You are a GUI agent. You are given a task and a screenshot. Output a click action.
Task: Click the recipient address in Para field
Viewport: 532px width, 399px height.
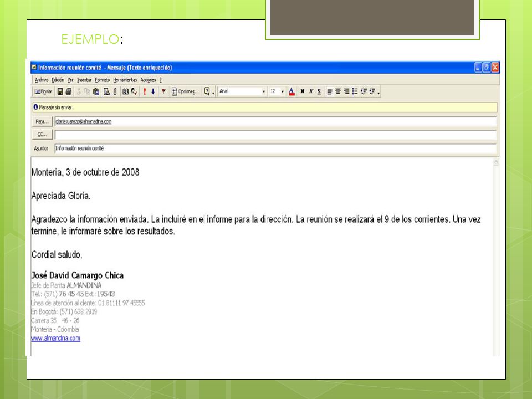[x=84, y=121]
